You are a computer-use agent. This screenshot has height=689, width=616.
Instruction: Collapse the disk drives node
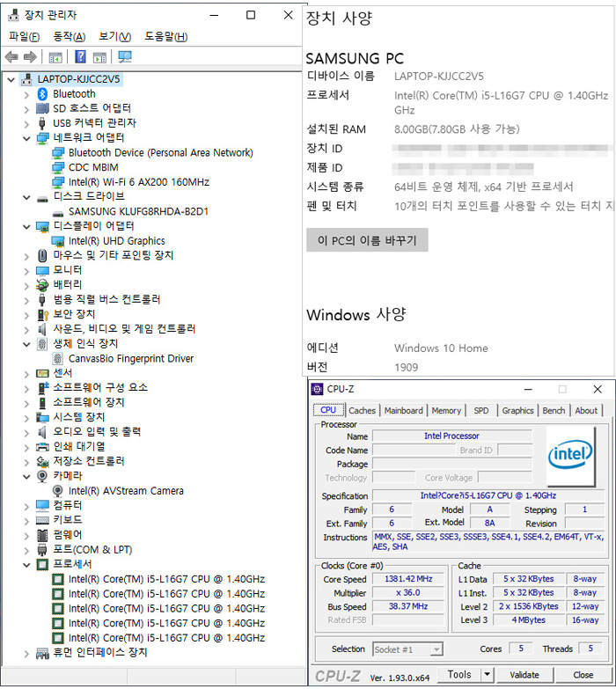(x=26, y=197)
